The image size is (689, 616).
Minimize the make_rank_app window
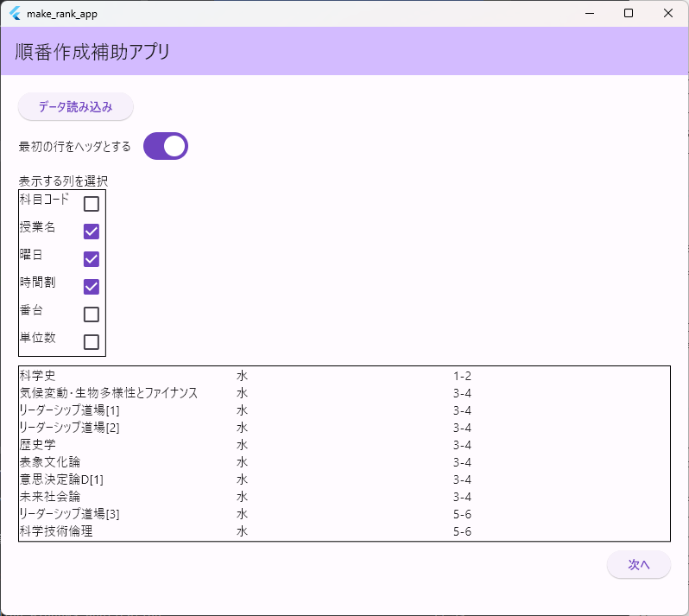589,13
